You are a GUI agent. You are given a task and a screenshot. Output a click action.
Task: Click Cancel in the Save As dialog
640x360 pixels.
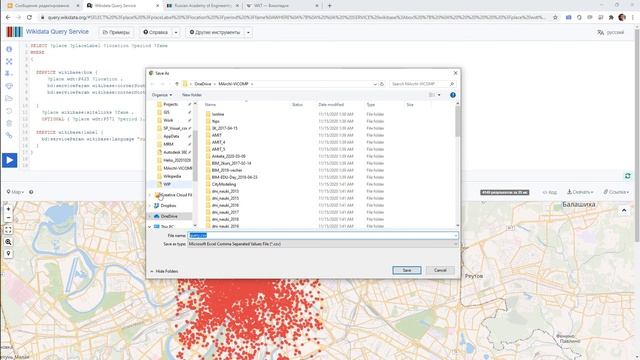tap(440, 270)
